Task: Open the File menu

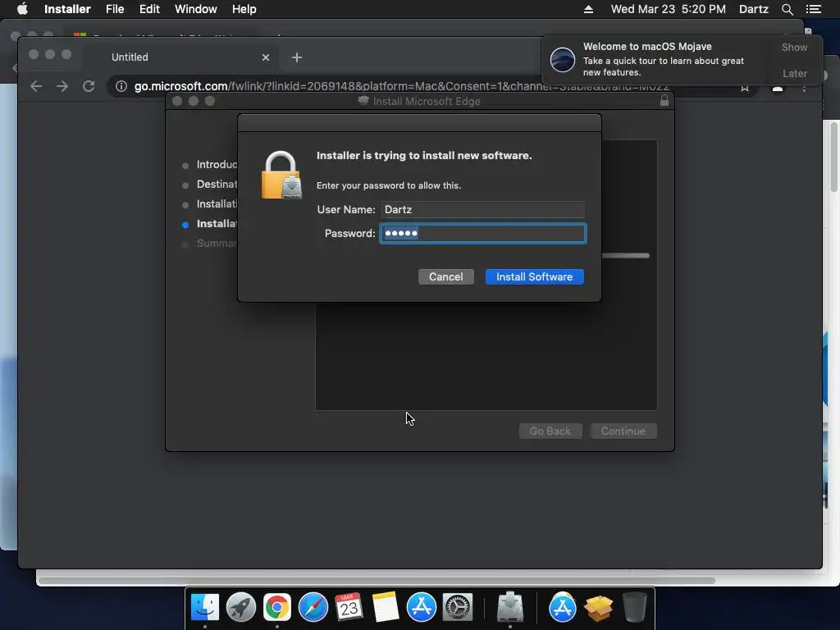Action: [115, 9]
